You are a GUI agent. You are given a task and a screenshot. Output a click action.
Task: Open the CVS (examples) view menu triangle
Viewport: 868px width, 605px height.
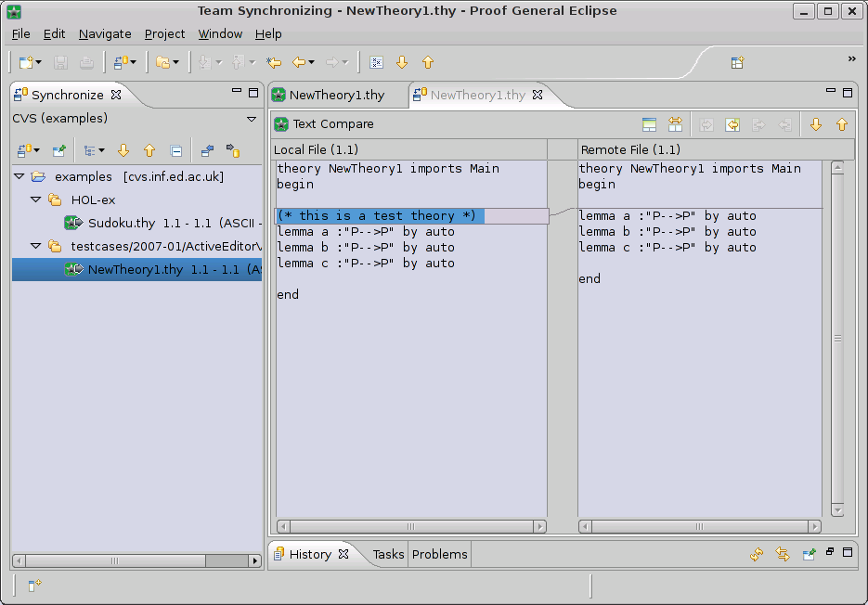(x=252, y=119)
